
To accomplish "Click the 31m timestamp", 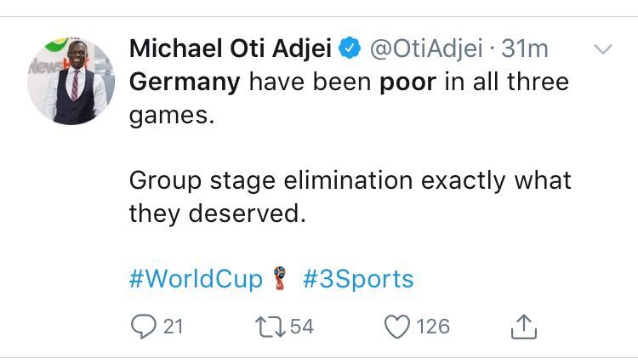I will coord(525,49).
